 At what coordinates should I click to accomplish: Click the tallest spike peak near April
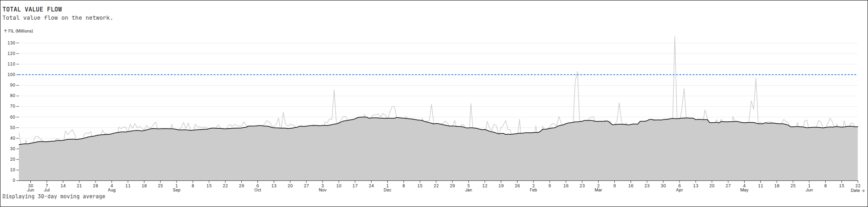click(674, 37)
